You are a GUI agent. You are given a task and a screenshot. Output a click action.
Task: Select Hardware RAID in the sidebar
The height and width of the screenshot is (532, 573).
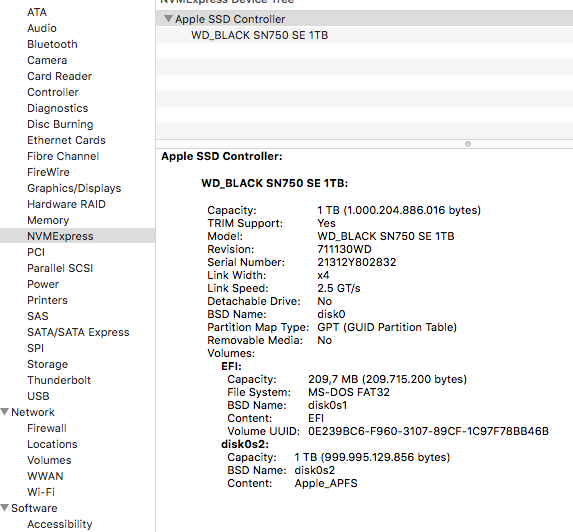coord(67,204)
